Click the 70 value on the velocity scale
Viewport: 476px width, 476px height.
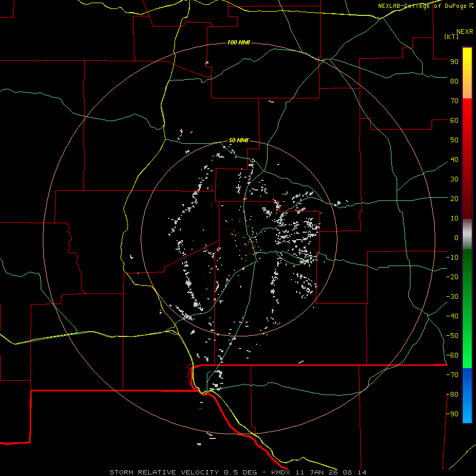point(454,101)
